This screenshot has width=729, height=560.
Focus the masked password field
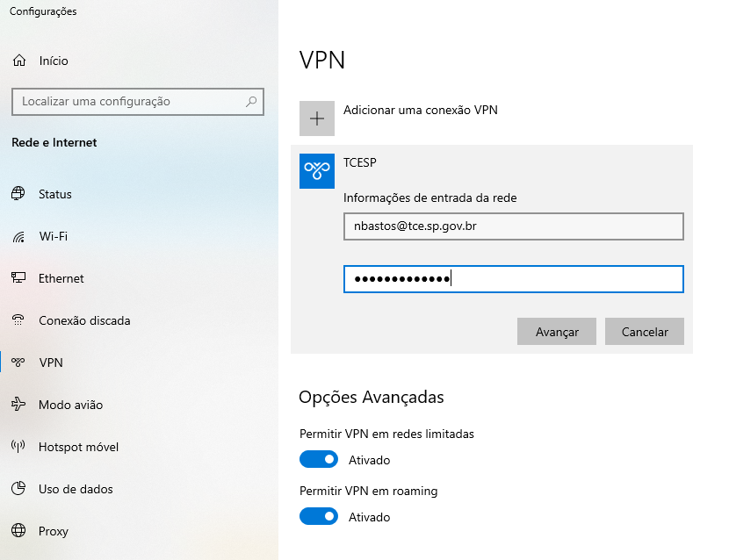(513, 279)
